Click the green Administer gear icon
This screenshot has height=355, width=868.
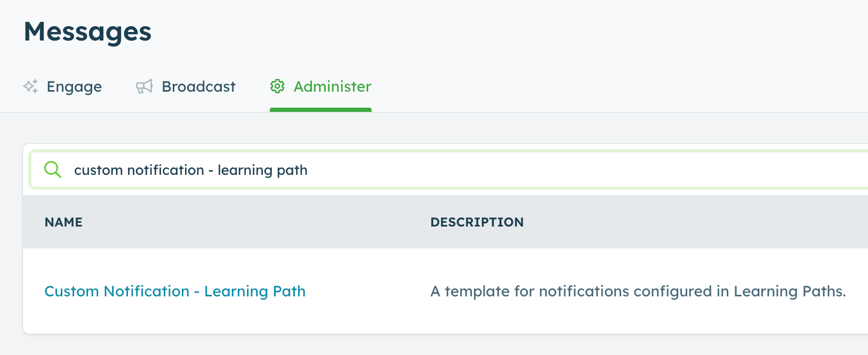coord(277,86)
